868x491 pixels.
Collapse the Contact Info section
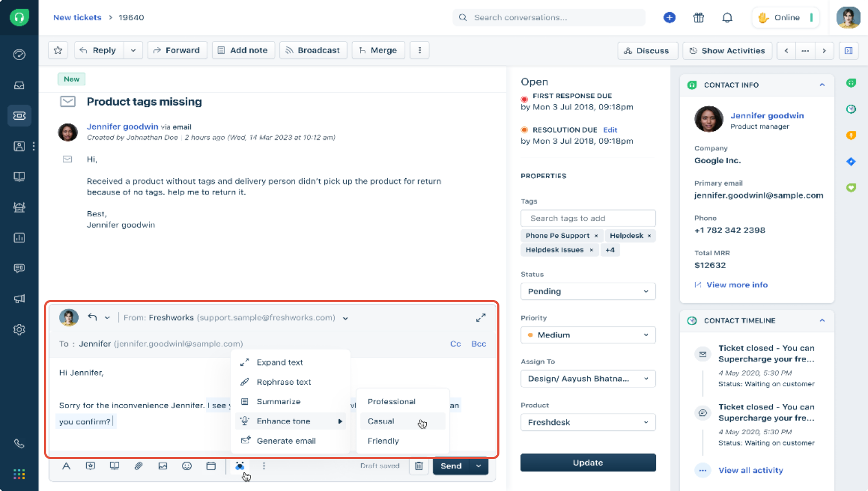point(822,85)
